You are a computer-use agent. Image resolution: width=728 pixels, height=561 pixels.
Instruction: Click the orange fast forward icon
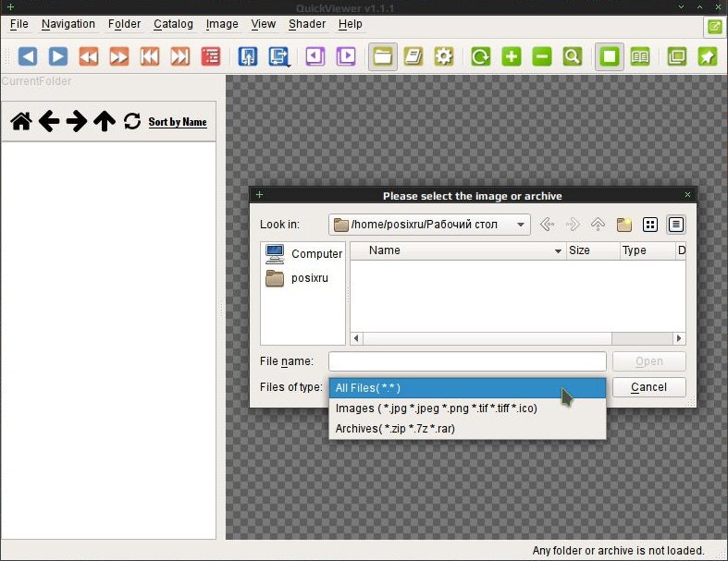pos(118,56)
